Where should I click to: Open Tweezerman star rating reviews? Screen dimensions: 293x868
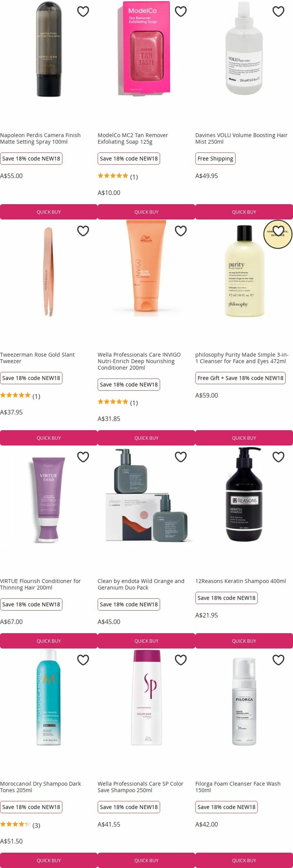[x=20, y=396]
